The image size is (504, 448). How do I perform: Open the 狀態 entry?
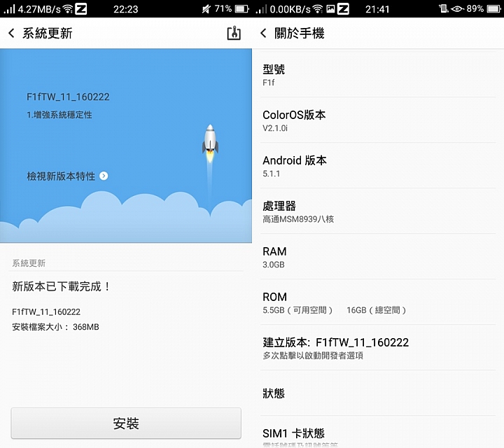pyautogui.click(x=378, y=393)
